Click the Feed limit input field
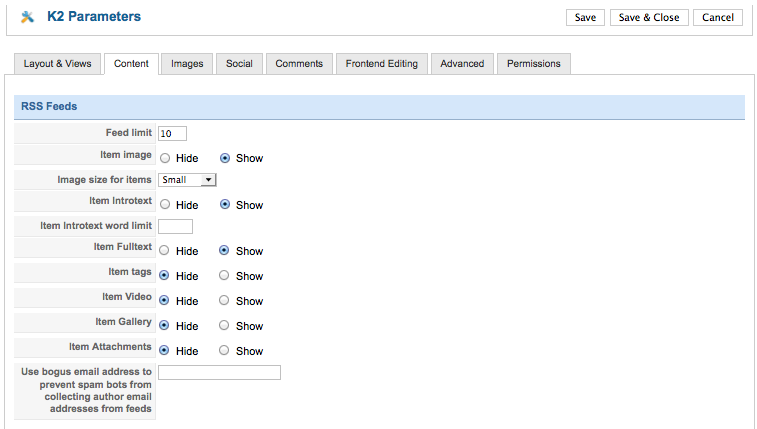Viewport: 757px width, 429px height. click(172, 134)
